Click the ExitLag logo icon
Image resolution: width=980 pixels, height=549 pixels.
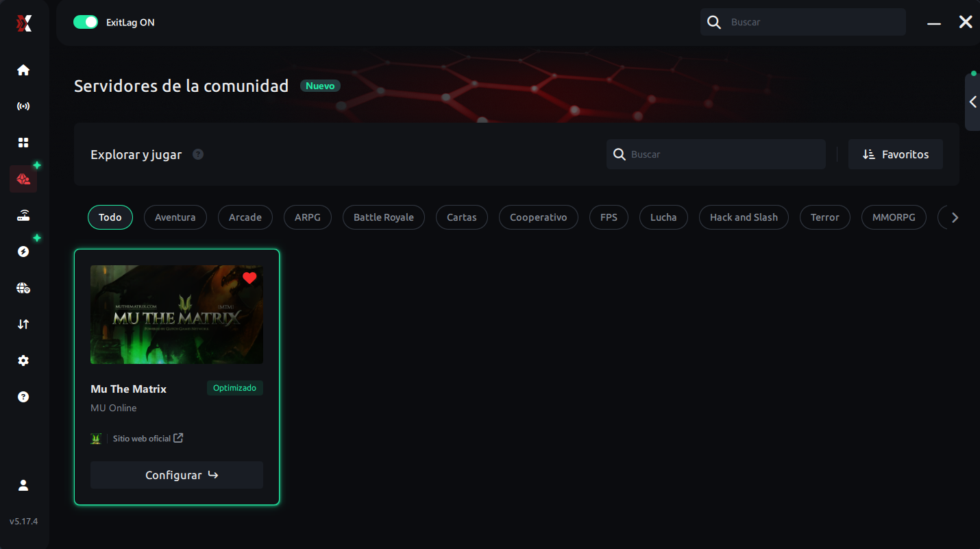[24, 24]
